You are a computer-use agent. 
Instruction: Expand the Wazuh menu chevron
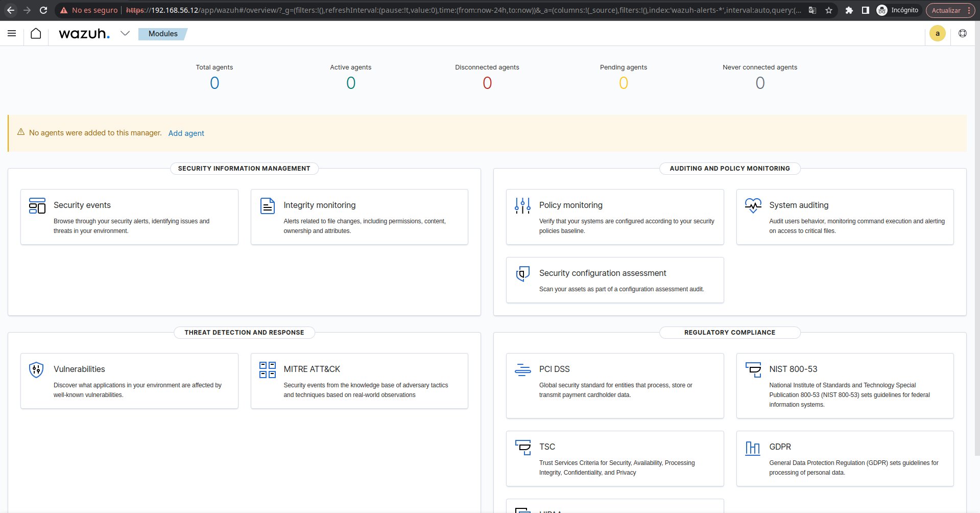[x=125, y=33]
